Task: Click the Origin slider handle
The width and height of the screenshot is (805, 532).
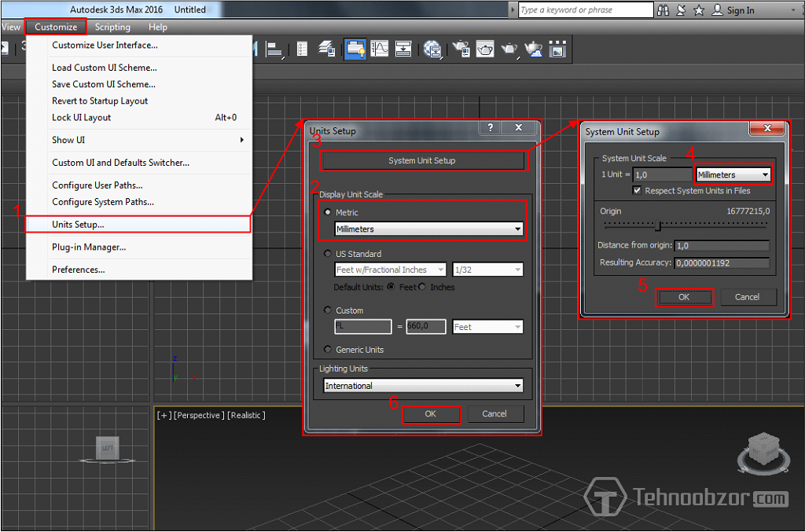Action: pos(659,225)
